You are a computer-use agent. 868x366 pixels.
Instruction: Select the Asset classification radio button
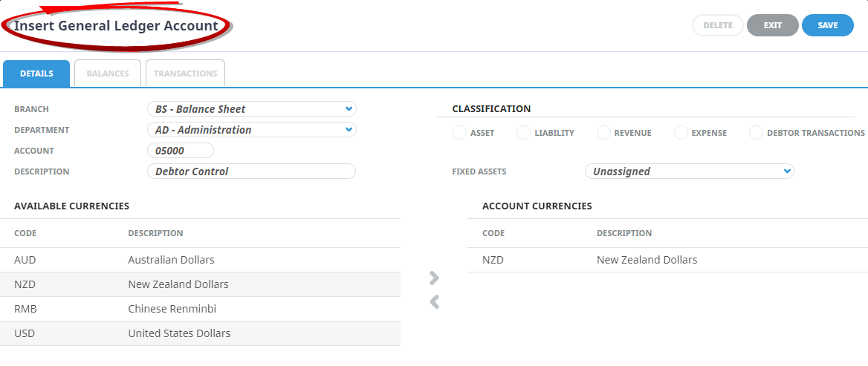pyautogui.click(x=459, y=133)
